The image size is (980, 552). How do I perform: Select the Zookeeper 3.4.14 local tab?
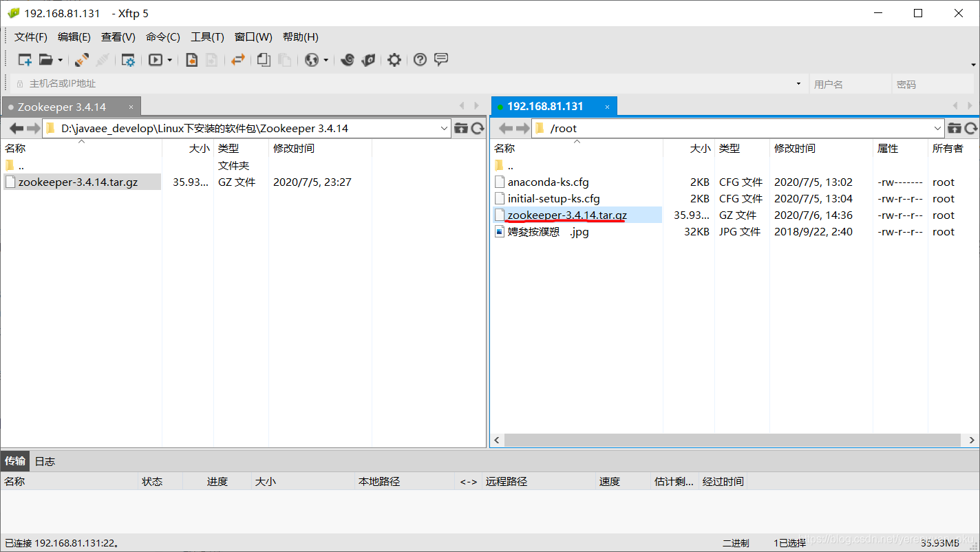pos(62,107)
